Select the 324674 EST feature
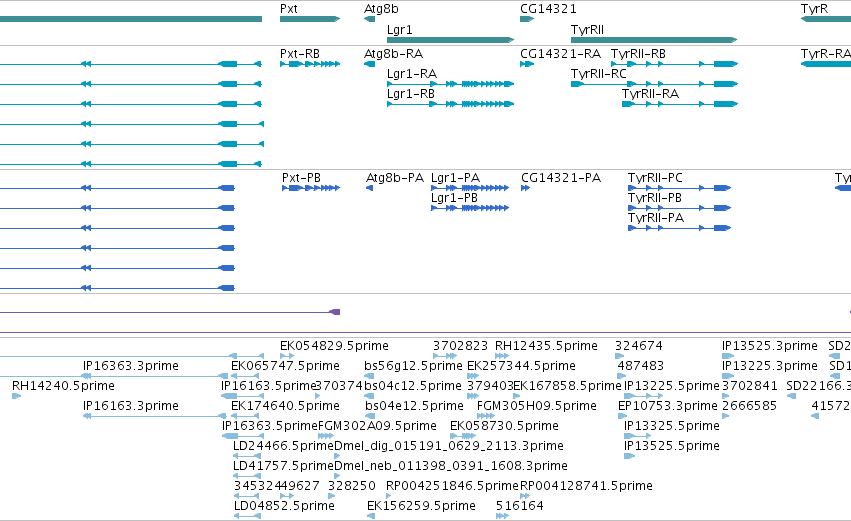 tap(619, 356)
